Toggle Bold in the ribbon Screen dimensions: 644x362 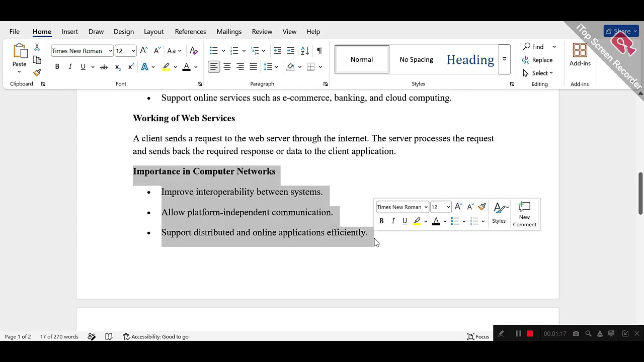[x=57, y=67]
